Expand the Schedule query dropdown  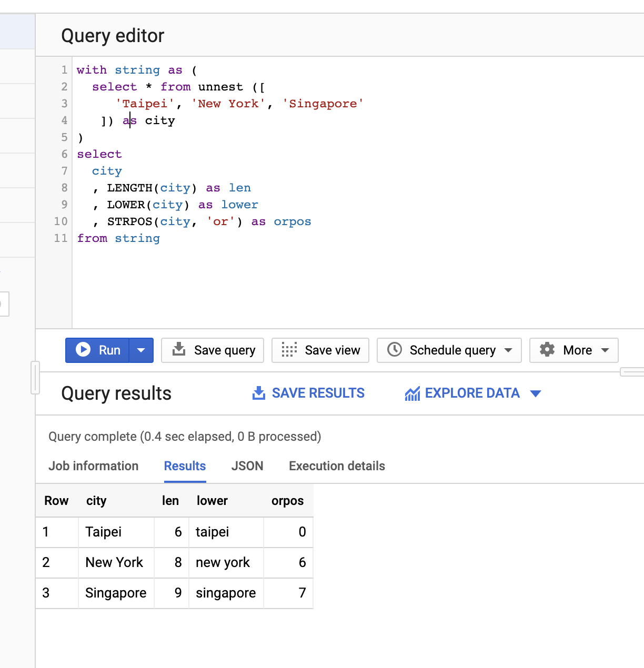pyautogui.click(x=508, y=350)
